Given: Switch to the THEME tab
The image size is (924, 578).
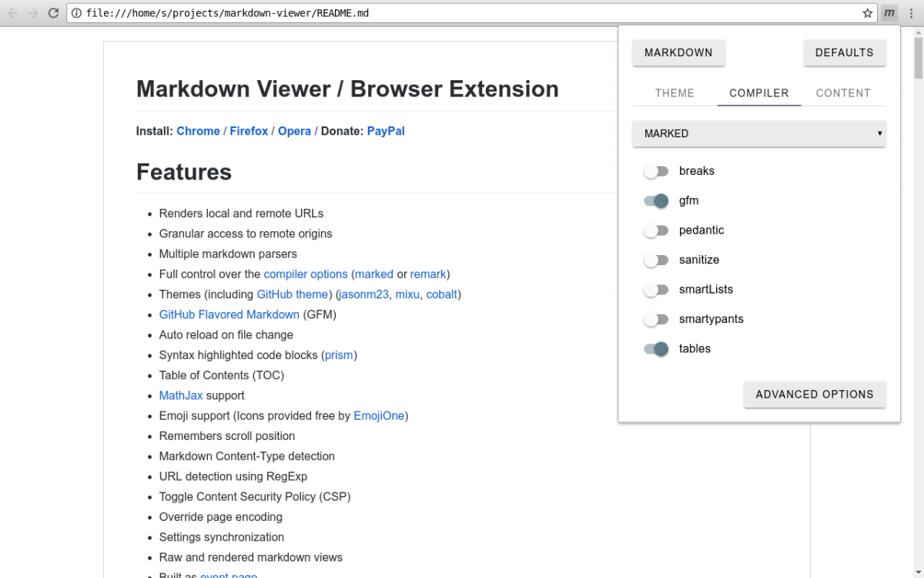Looking at the screenshot, I should 674,92.
